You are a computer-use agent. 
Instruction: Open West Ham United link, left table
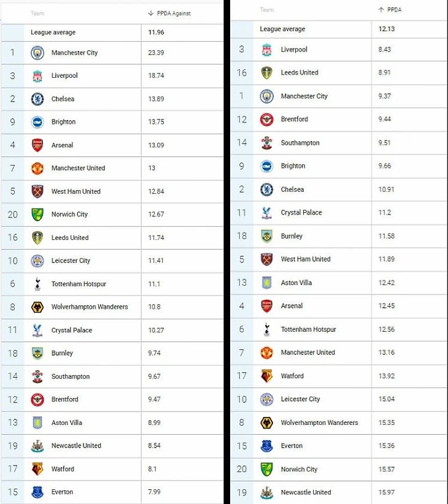pyautogui.click(x=75, y=191)
